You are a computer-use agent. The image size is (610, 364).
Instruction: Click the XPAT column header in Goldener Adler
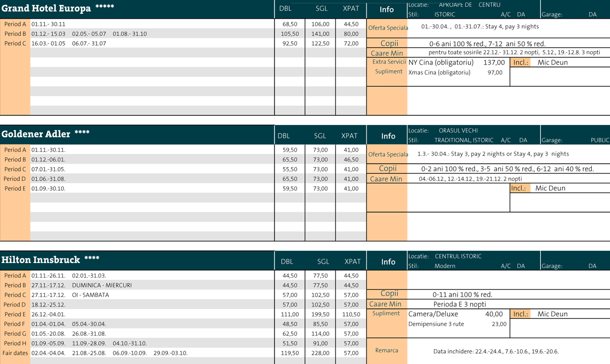pyautogui.click(x=349, y=136)
